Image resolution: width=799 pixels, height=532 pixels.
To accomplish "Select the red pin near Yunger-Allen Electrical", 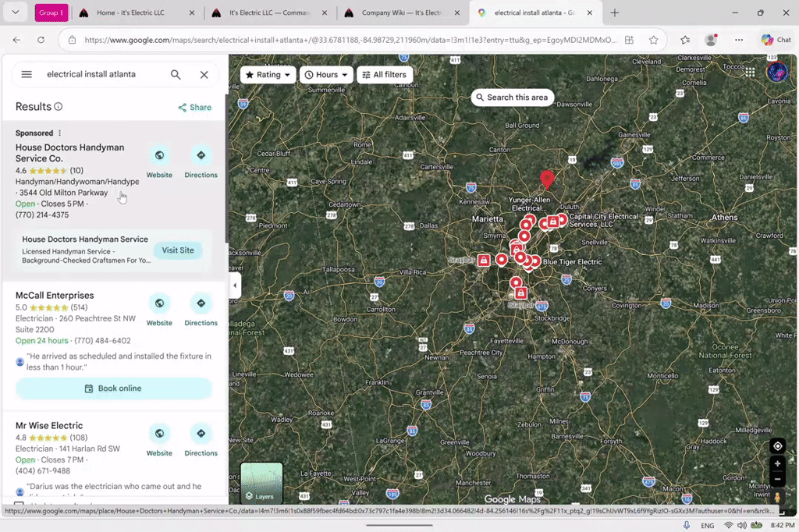I will tap(547, 179).
